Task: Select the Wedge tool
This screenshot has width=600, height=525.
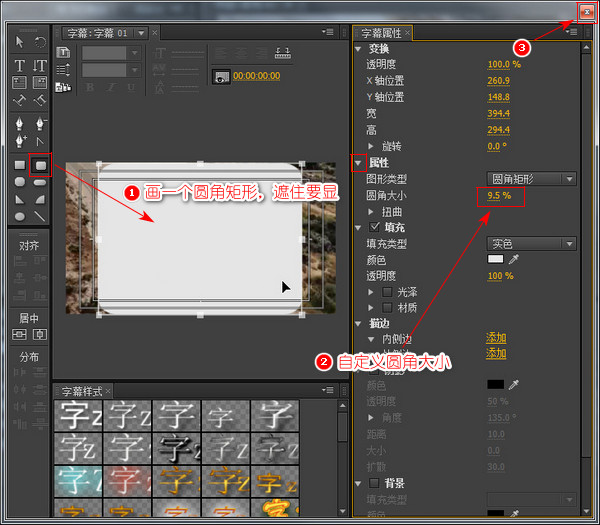Action: [x=20, y=199]
